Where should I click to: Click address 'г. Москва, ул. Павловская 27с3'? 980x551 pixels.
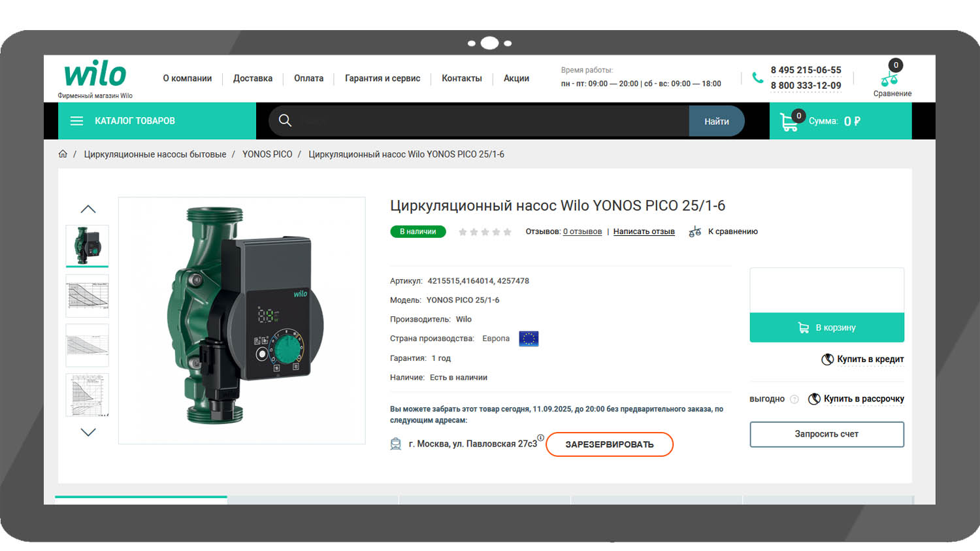point(473,444)
